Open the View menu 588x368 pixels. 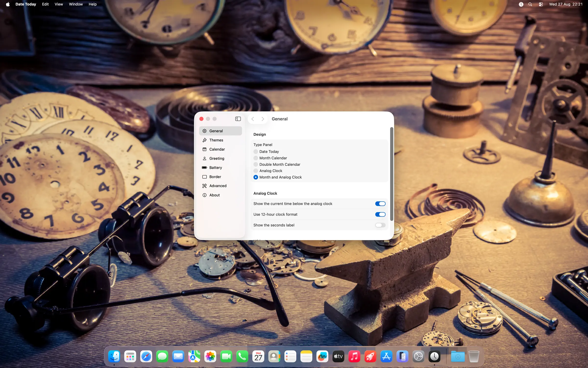[x=59, y=4]
